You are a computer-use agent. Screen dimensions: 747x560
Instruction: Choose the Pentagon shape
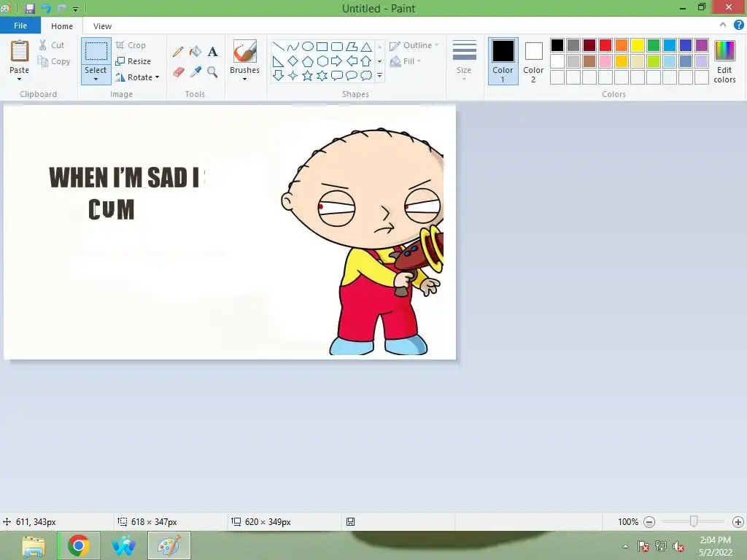coord(308,61)
